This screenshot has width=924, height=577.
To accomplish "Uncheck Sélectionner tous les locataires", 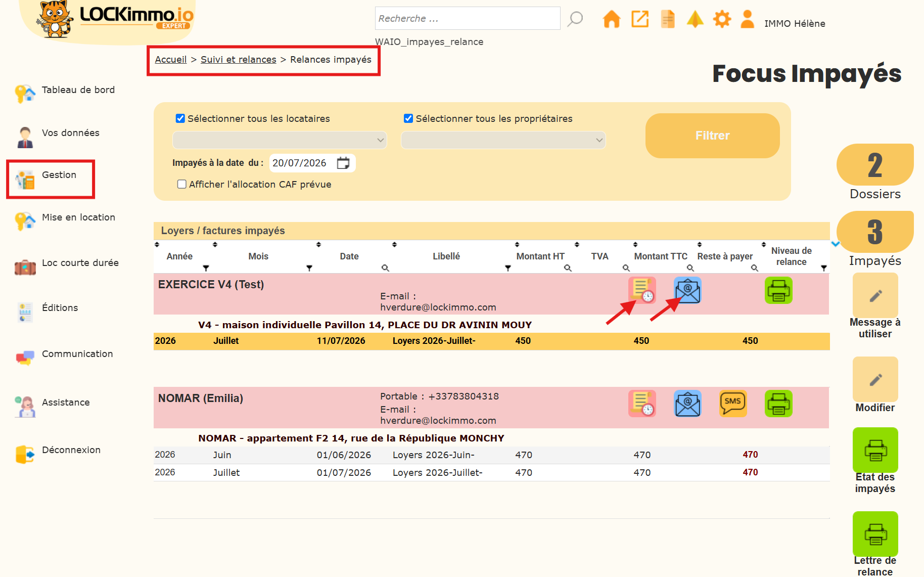I will click(x=180, y=118).
